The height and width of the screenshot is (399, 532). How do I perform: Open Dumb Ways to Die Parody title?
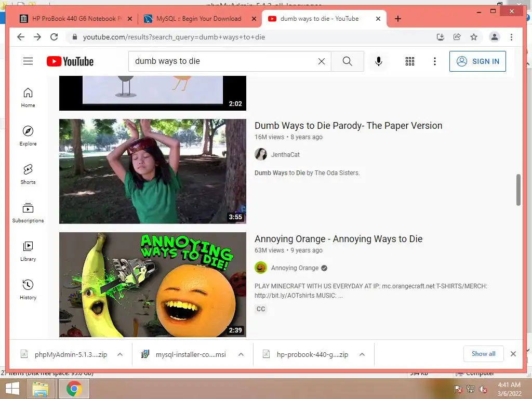tap(348, 126)
